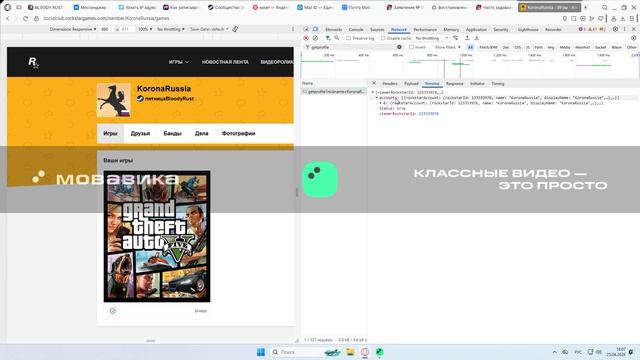Screen dimensions: 640x360
Task: Switch to the Sources tab in DevTools
Action: point(377,29)
